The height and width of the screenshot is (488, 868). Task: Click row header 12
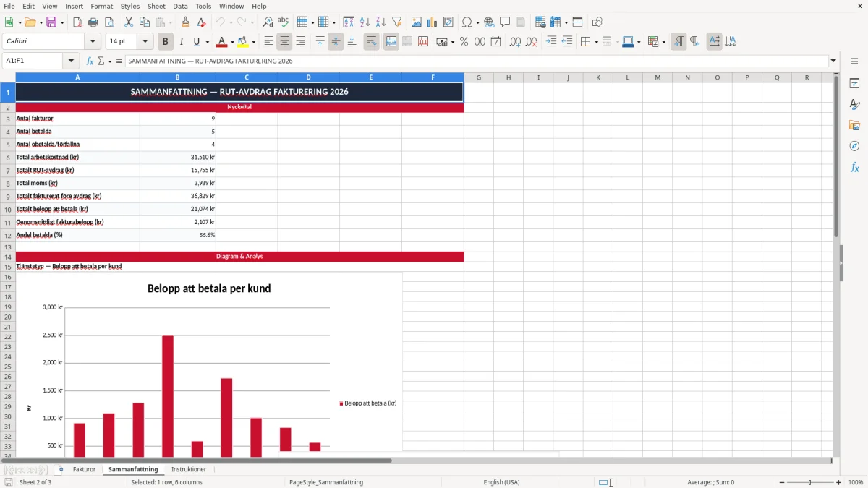[x=8, y=235]
